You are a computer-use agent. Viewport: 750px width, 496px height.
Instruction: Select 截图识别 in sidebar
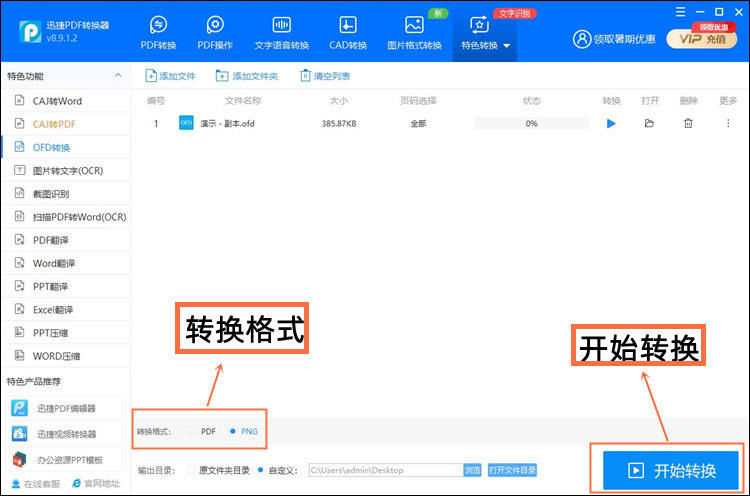click(x=66, y=194)
